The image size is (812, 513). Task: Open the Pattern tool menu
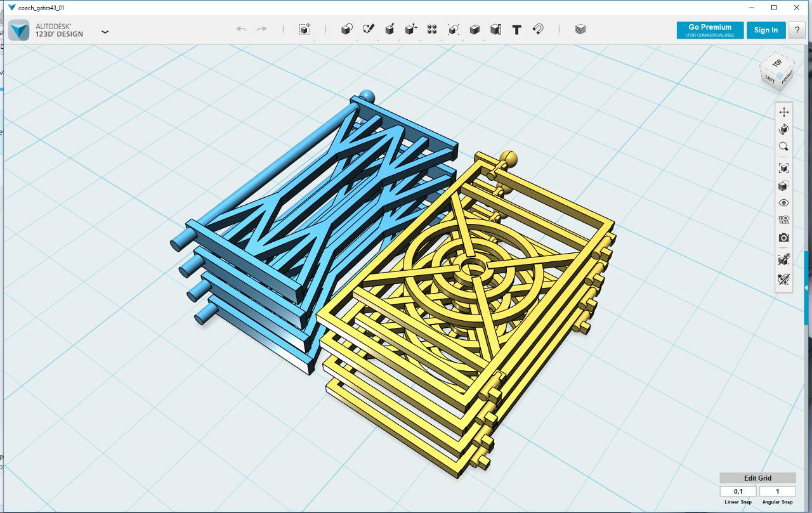[432, 29]
